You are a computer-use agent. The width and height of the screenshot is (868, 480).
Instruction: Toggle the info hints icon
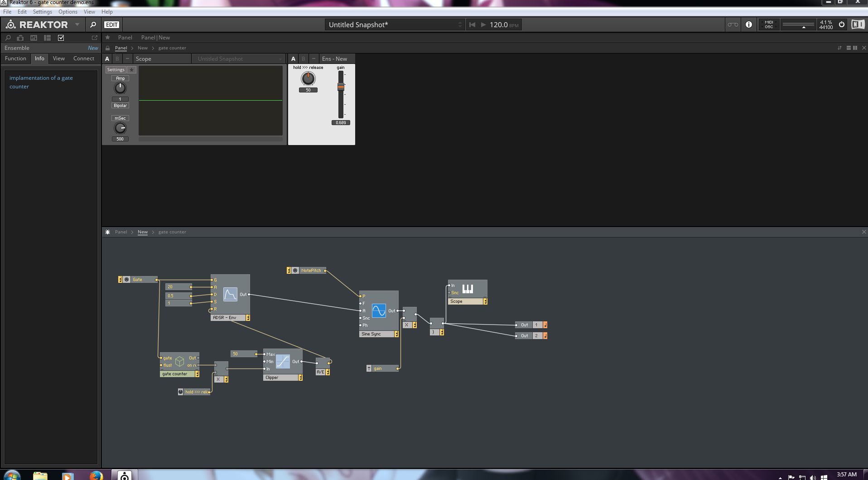(748, 25)
